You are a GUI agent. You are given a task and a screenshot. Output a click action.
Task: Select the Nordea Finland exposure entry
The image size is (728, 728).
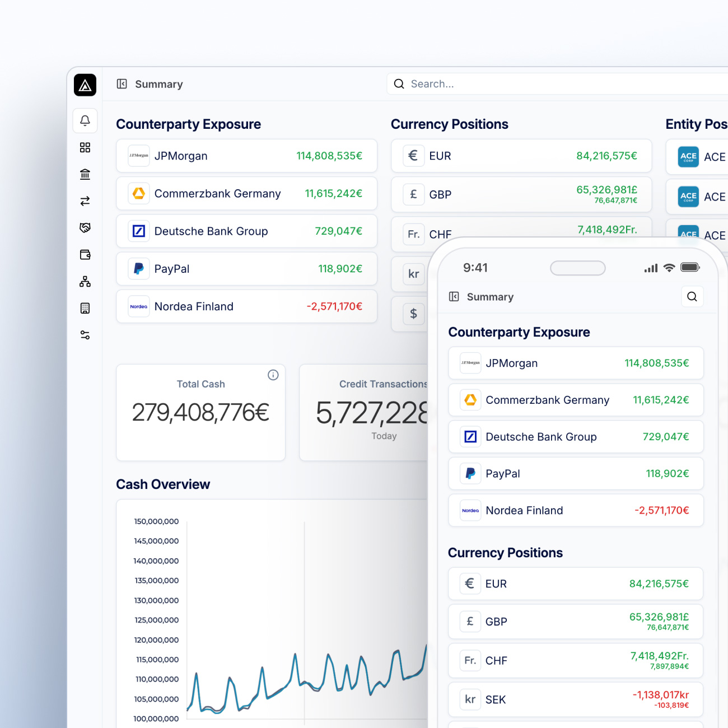click(x=246, y=306)
